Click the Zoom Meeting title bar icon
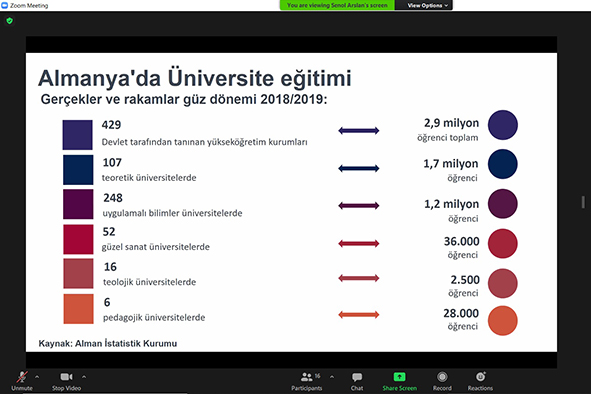Viewport: 591px width, 394px height. click(x=5, y=5)
